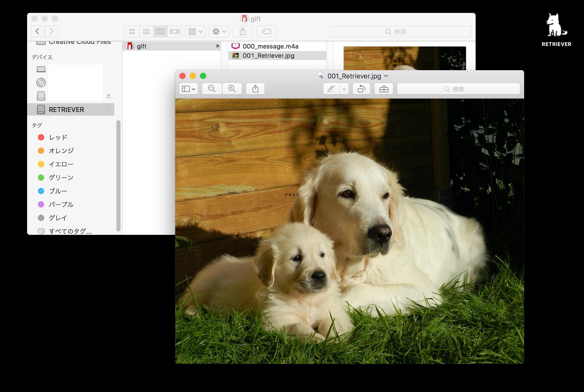Select the Red tag (レッド)
This screenshot has width=584, height=392.
click(x=53, y=137)
